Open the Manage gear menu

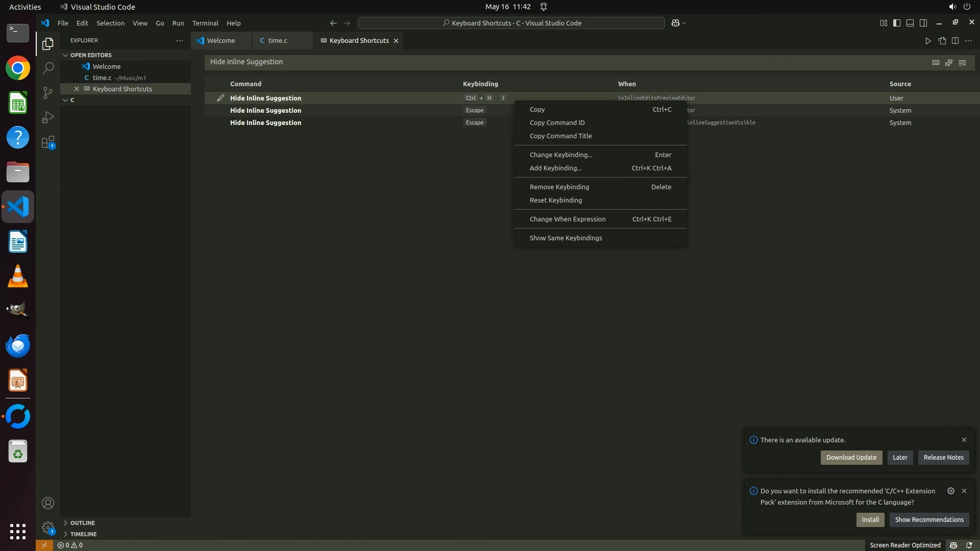[x=48, y=527]
